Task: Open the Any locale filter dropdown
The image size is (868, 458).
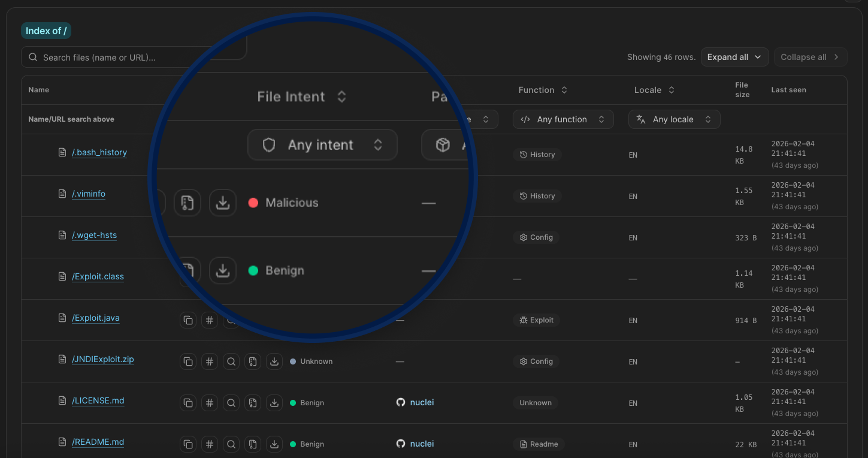Action: pyautogui.click(x=674, y=119)
